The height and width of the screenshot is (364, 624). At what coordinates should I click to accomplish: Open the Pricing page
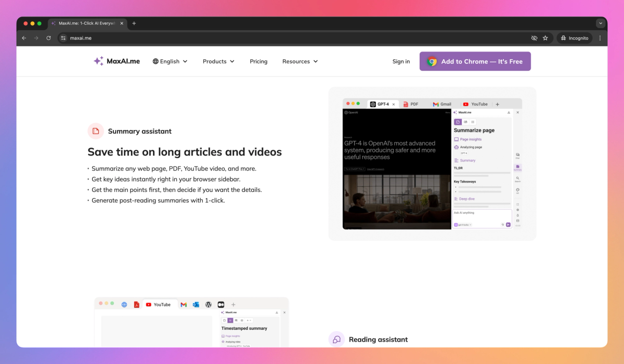click(x=258, y=61)
